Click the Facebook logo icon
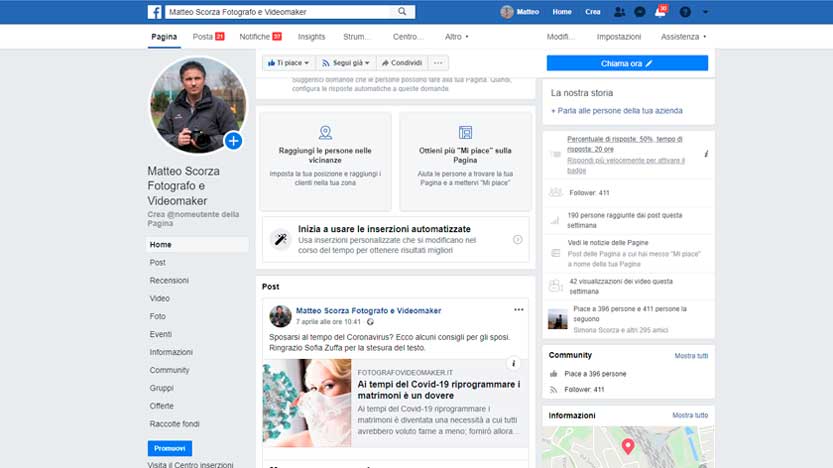This screenshot has height=468, width=833. 155,12
